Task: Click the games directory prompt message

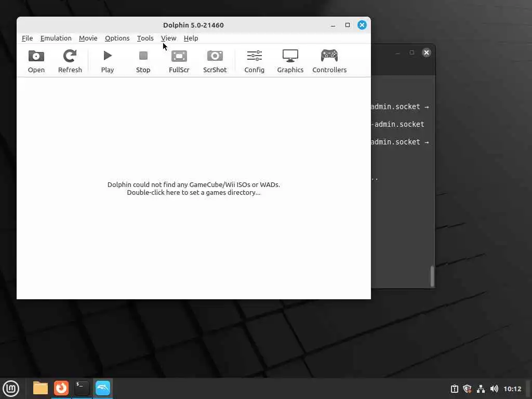Action: pos(194,188)
